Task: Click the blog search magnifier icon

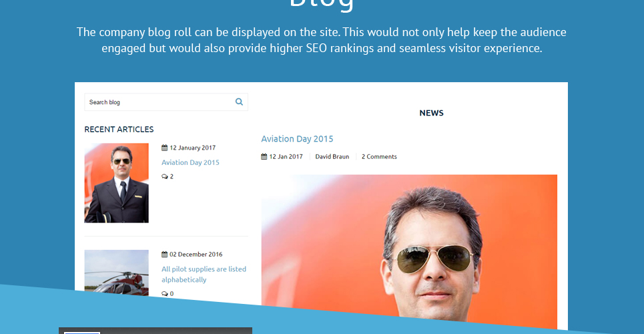Action: point(239,102)
